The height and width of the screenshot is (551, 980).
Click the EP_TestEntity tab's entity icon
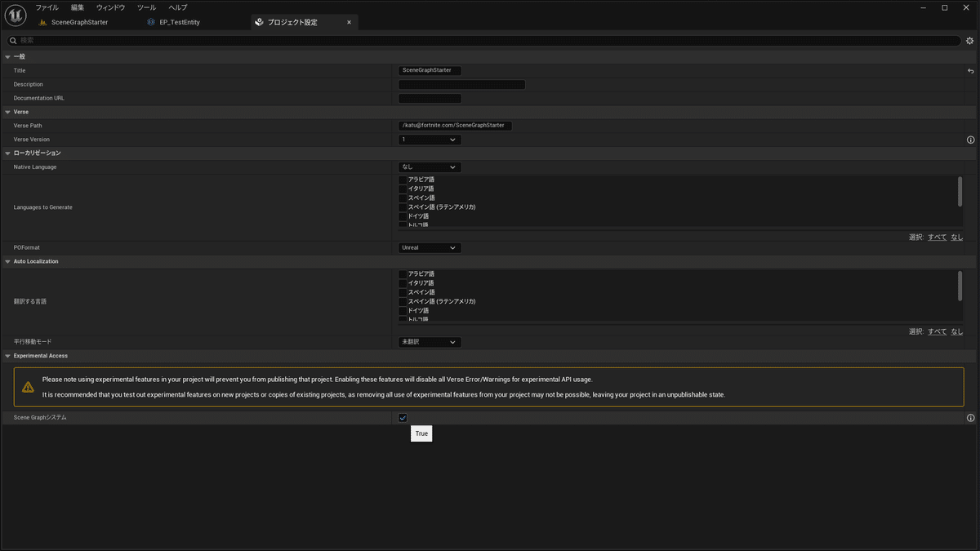click(151, 22)
